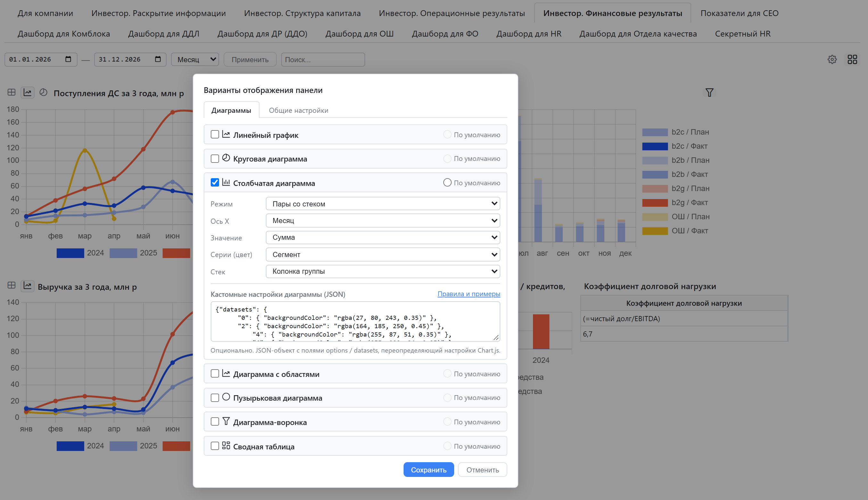The height and width of the screenshot is (500, 868).
Task: Click line chart icon on Выручка panel
Action: [28, 285]
